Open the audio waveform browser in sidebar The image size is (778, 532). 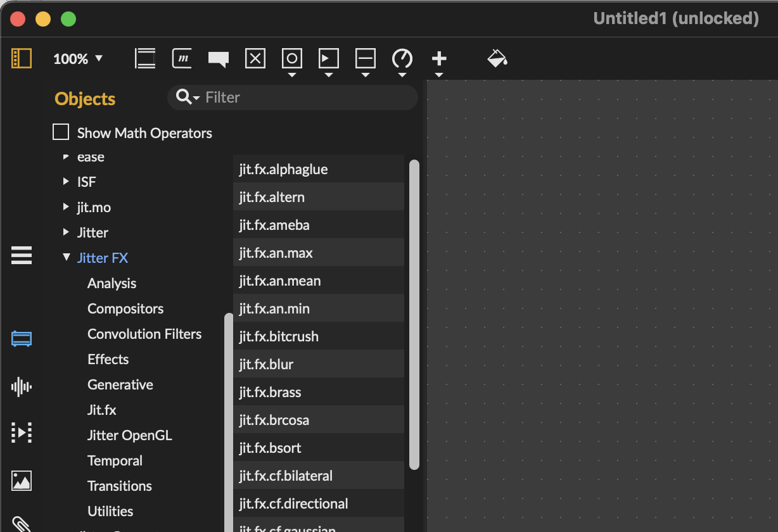pyautogui.click(x=22, y=386)
